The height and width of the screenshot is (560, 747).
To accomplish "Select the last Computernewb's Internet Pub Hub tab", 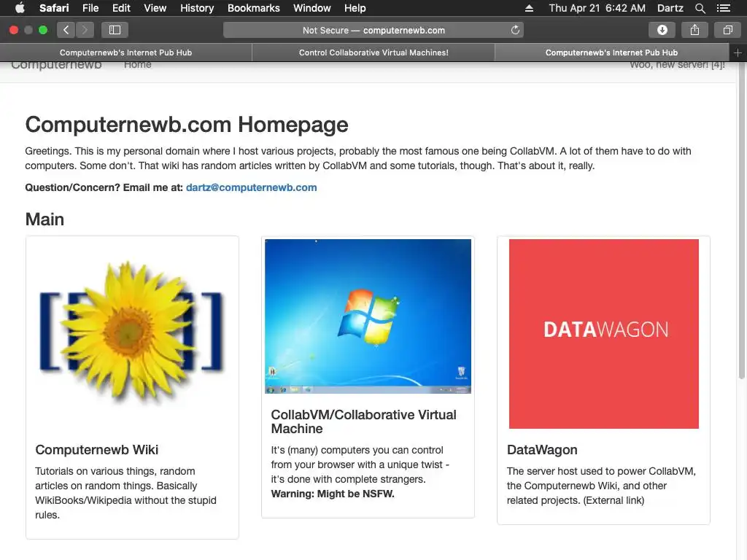I will (612, 52).
